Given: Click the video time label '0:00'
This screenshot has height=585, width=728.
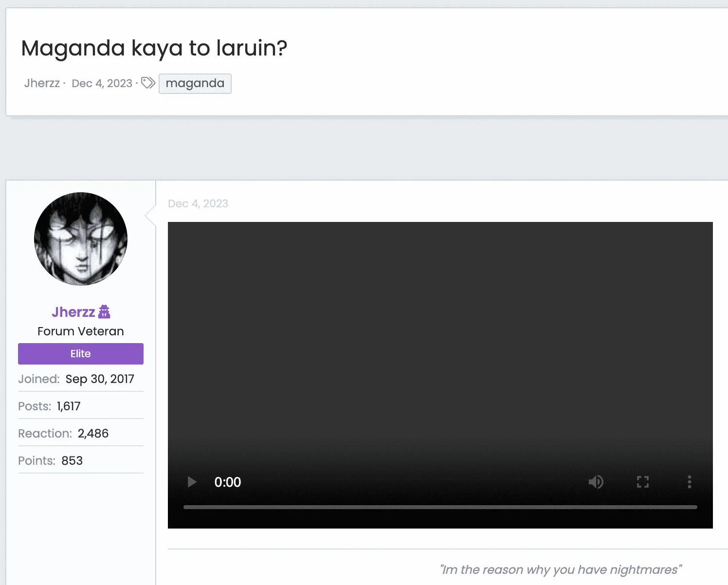Looking at the screenshot, I should click(x=228, y=482).
